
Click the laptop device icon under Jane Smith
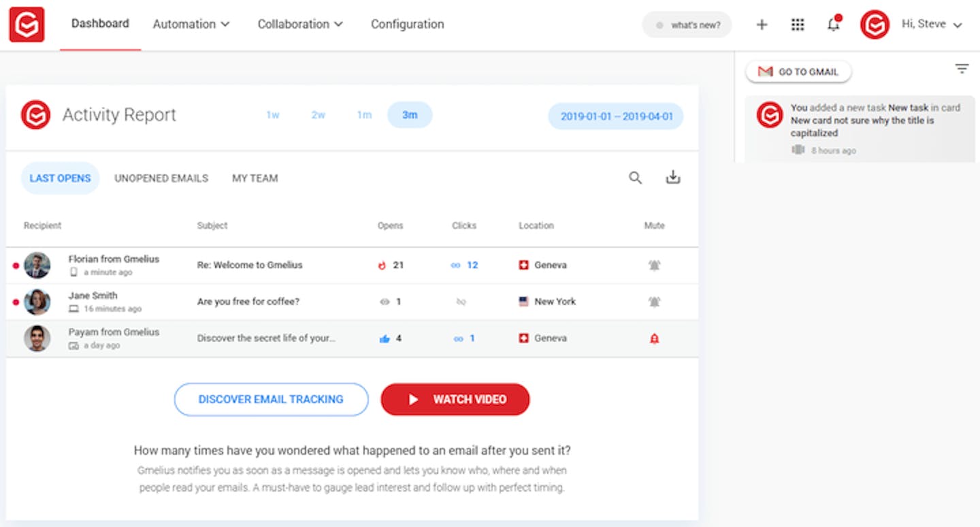tap(73, 309)
